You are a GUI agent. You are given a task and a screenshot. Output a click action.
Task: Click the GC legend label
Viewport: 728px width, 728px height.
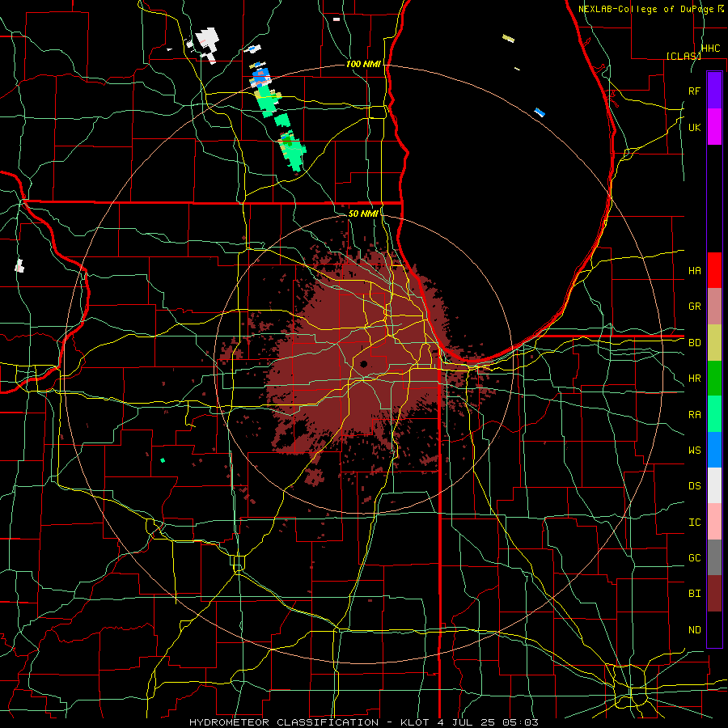click(694, 557)
